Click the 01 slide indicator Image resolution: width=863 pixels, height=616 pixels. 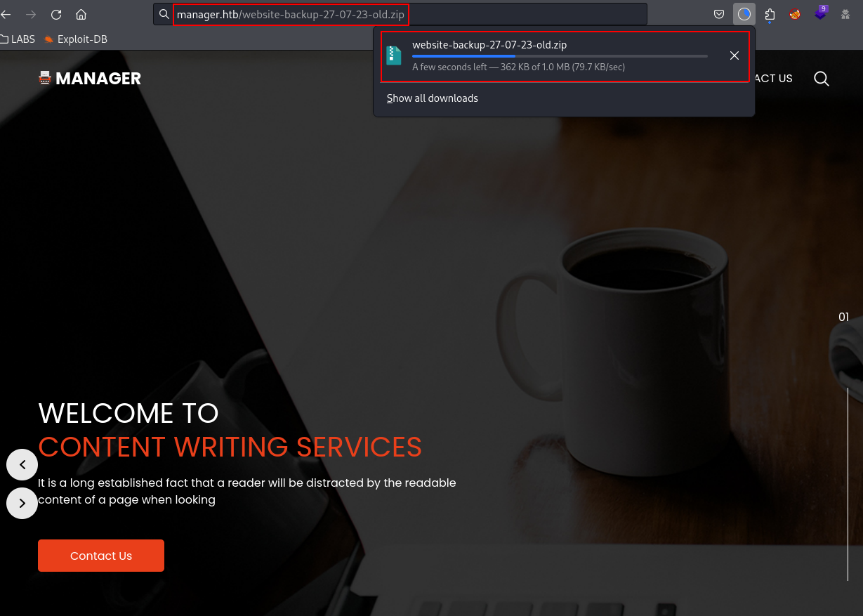(x=843, y=317)
